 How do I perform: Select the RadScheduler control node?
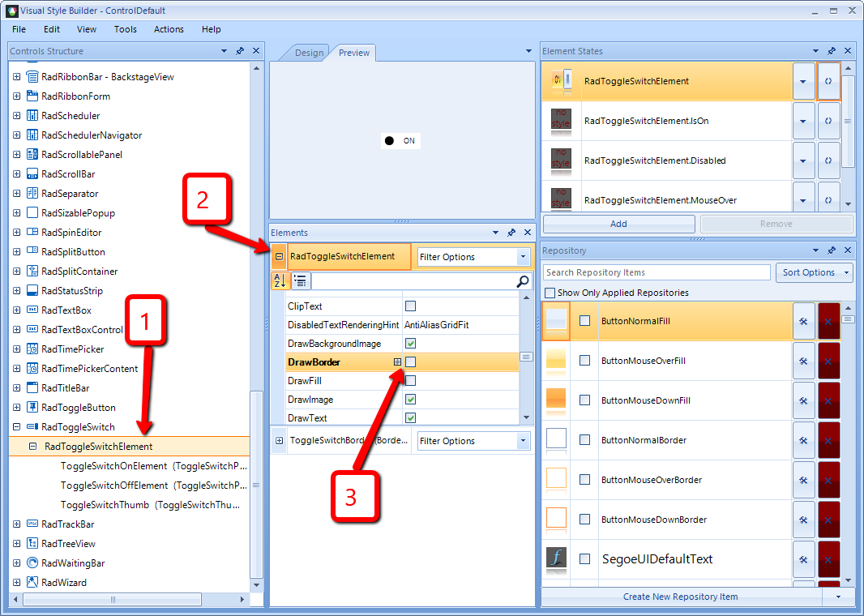71,116
